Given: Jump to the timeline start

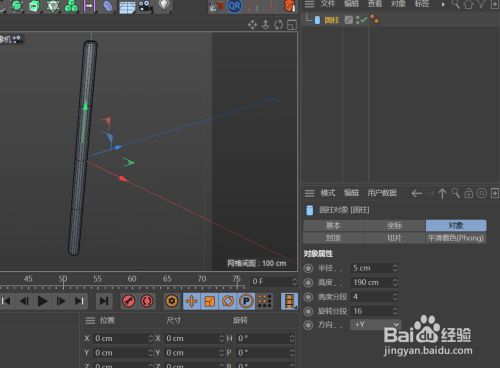Looking at the screenshot, I should pyautogui.click(x=6, y=301).
